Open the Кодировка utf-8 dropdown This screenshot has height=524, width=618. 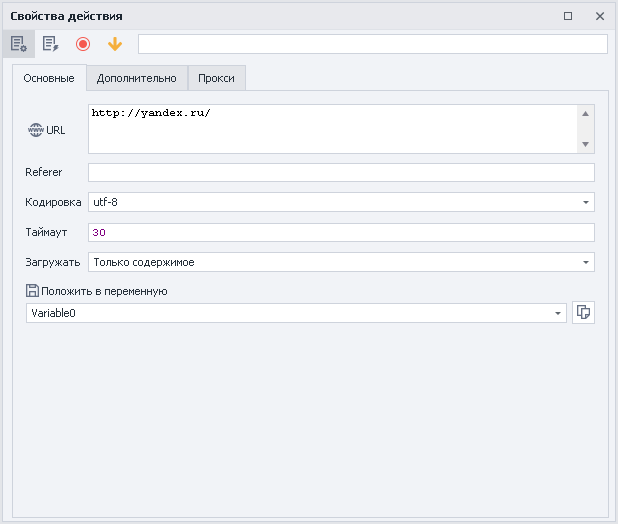point(585,202)
